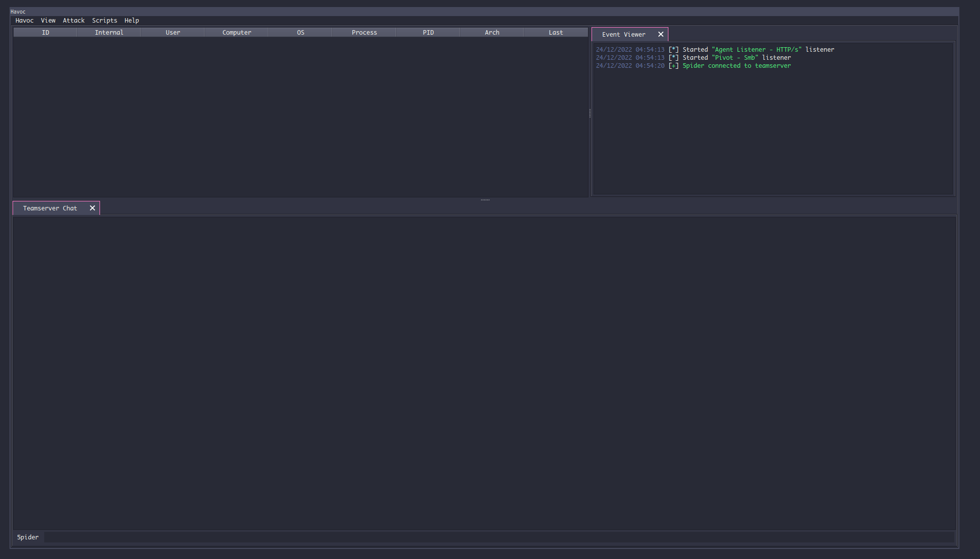The height and width of the screenshot is (559, 980).
Task: Click the User column header
Action: click(x=173, y=33)
